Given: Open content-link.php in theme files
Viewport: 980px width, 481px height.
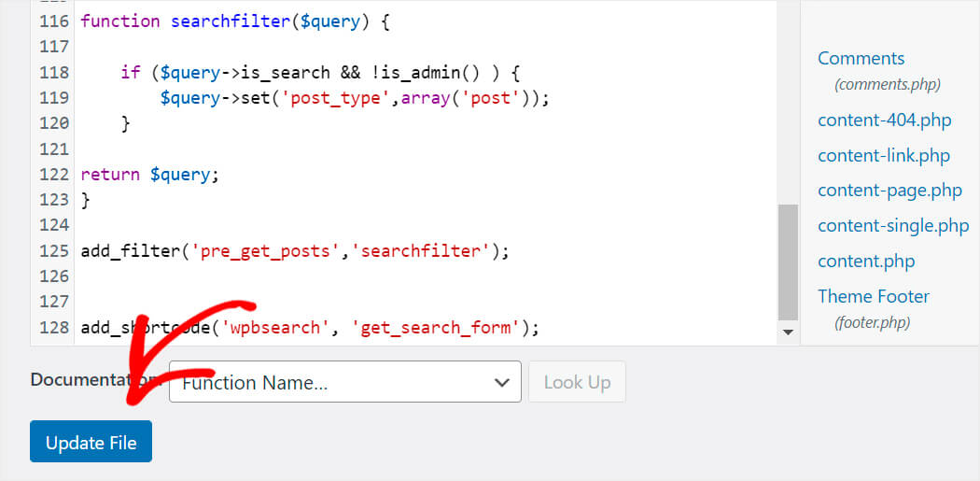Looking at the screenshot, I should [884, 155].
